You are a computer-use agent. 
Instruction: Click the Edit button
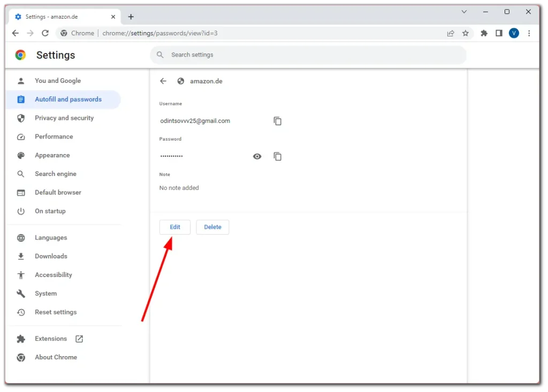pos(175,227)
